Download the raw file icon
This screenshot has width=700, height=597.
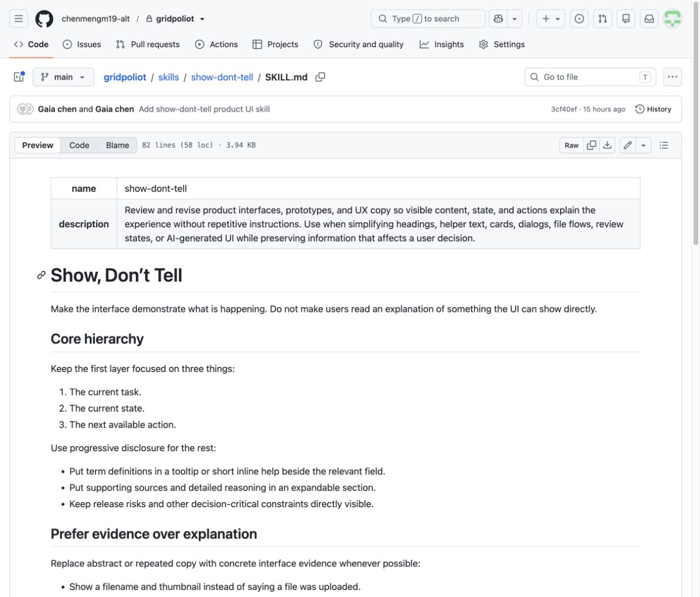tap(607, 145)
